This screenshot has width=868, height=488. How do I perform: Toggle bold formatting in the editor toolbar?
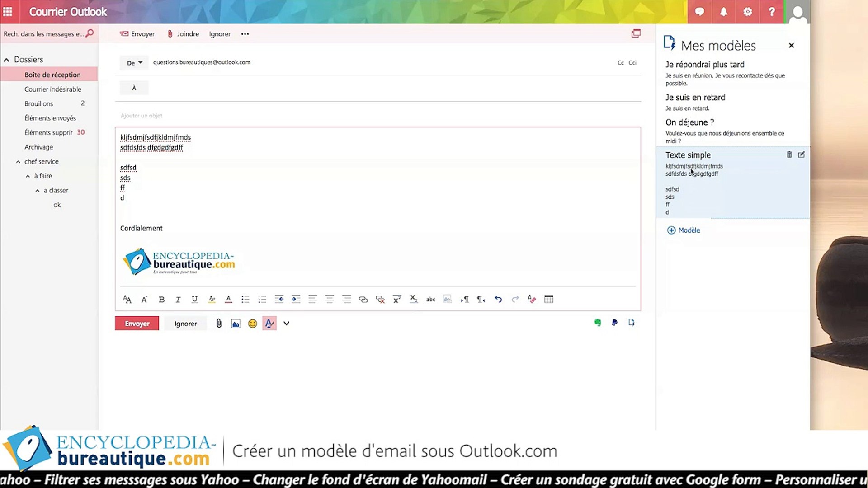tap(161, 299)
